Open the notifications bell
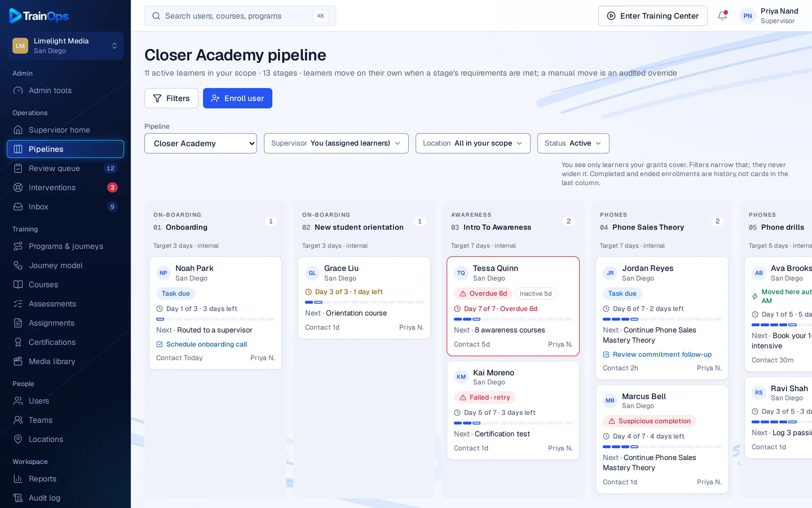 pos(722,16)
